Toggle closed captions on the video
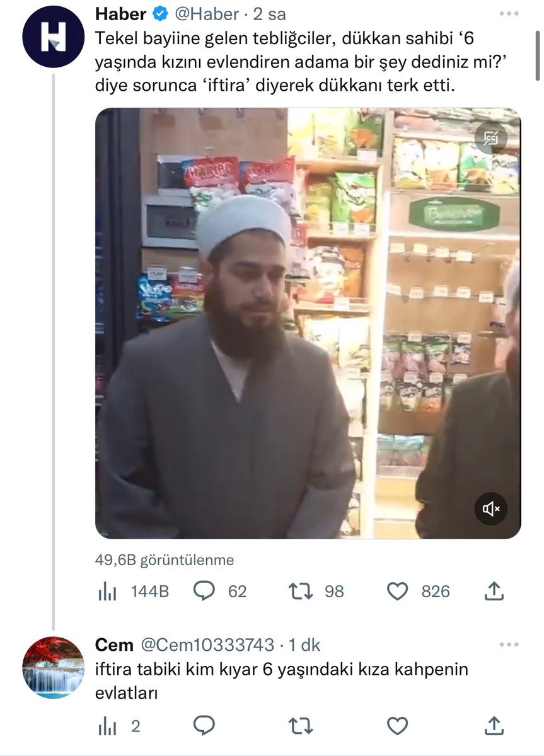544x756 pixels. point(490,137)
